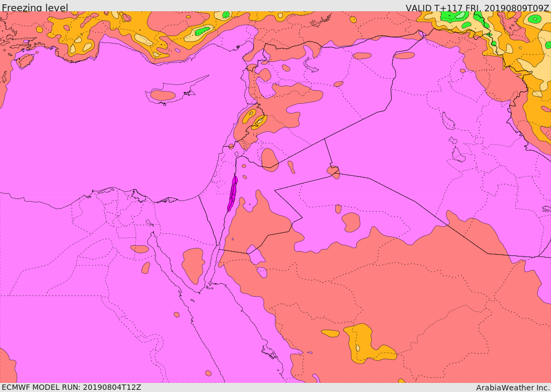Click the 'Freezing level' title text
The image size is (551, 392).
click(x=35, y=8)
